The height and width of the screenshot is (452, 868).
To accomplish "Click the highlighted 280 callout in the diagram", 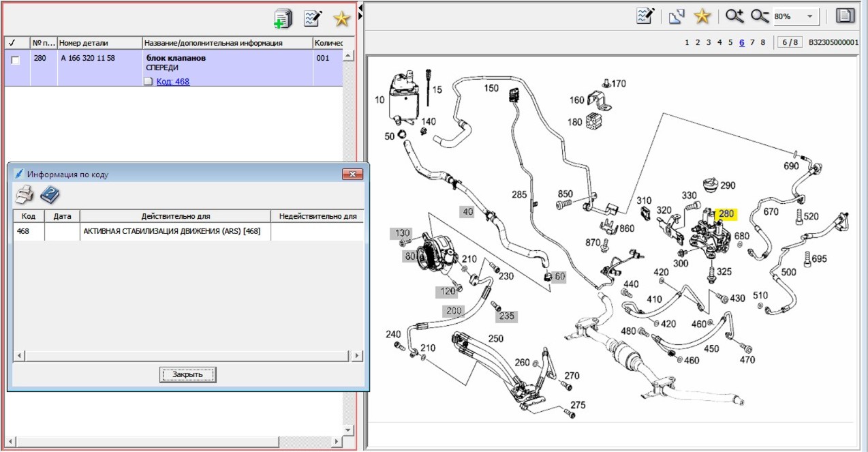I will coord(726,213).
